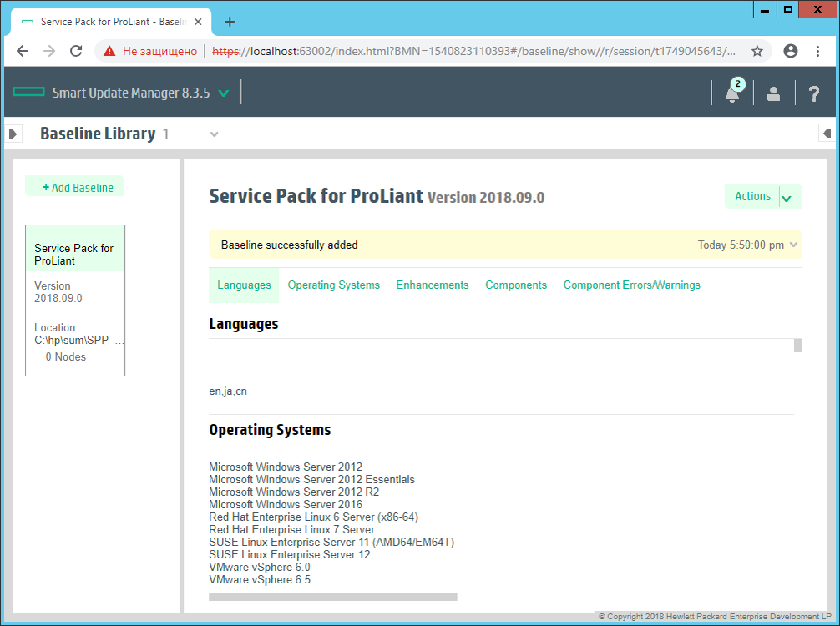Reload the page using the refresh icon
840x626 pixels.
point(75,51)
